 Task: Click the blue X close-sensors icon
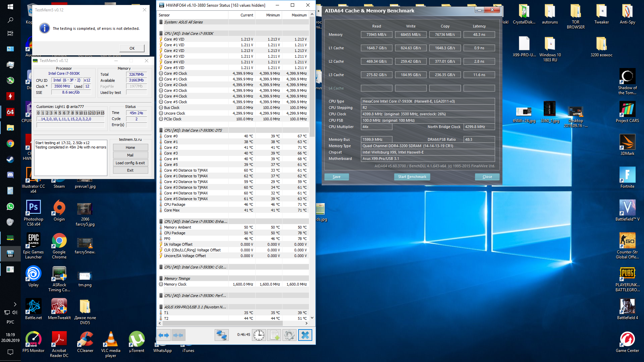(x=305, y=335)
